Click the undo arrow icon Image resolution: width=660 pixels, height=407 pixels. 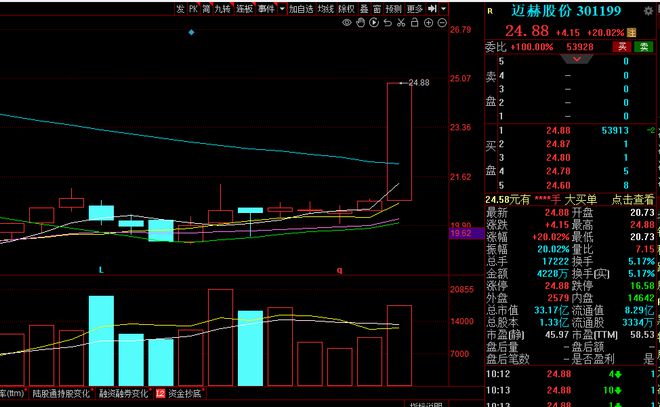[x=388, y=23]
